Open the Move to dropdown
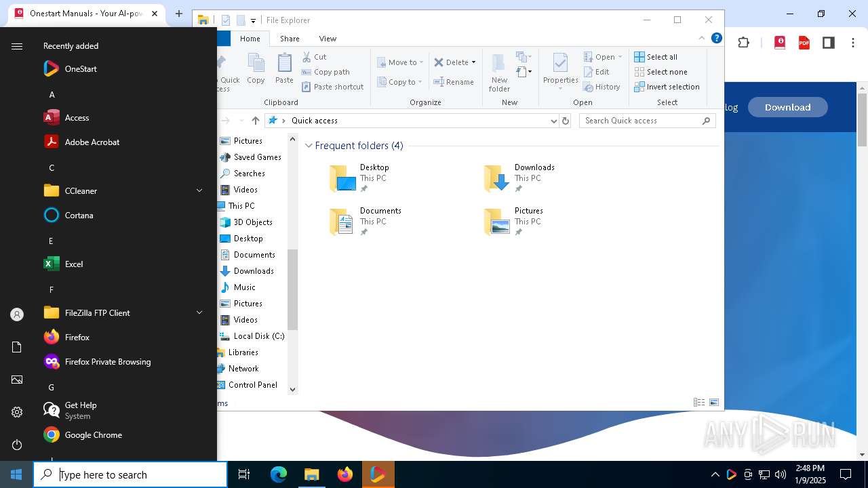Image resolution: width=868 pixels, height=488 pixels. [400, 62]
